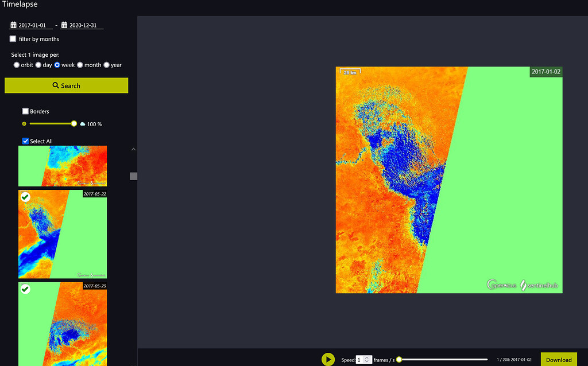Click the cloud coverage icon

pos(83,124)
